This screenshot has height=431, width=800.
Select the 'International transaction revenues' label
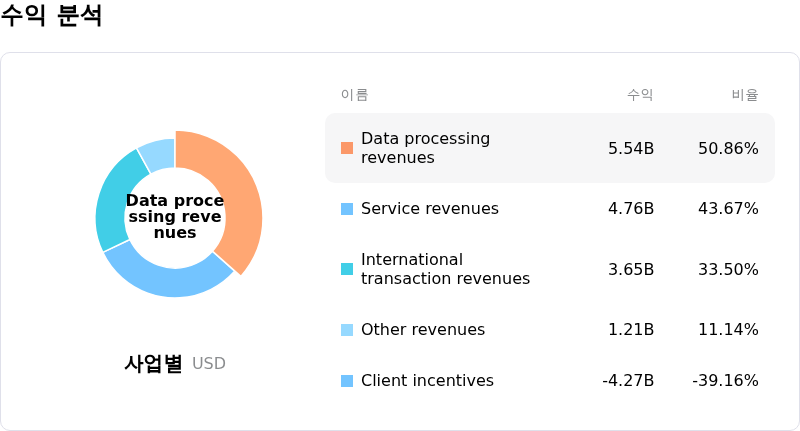pyautogui.click(x=445, y=269)
